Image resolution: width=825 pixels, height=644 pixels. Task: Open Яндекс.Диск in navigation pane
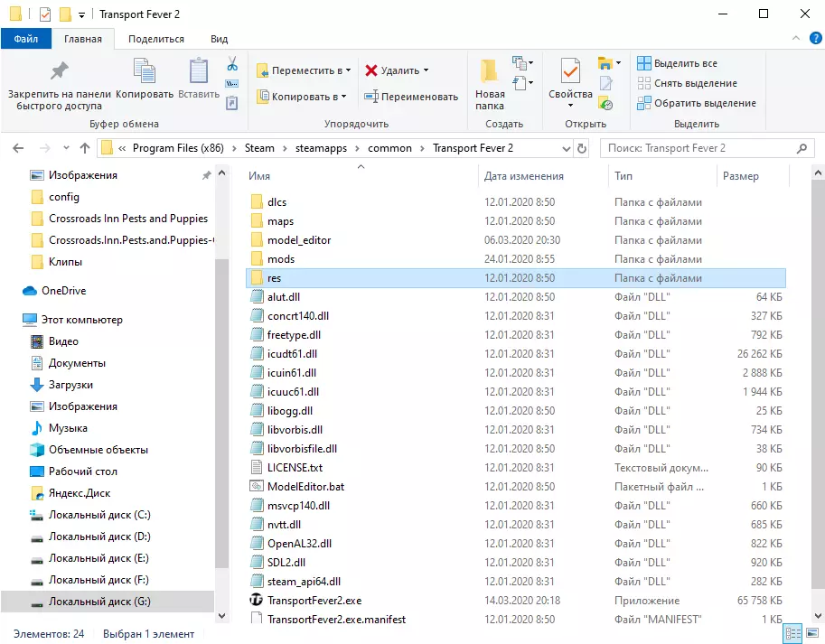[79, 493]
